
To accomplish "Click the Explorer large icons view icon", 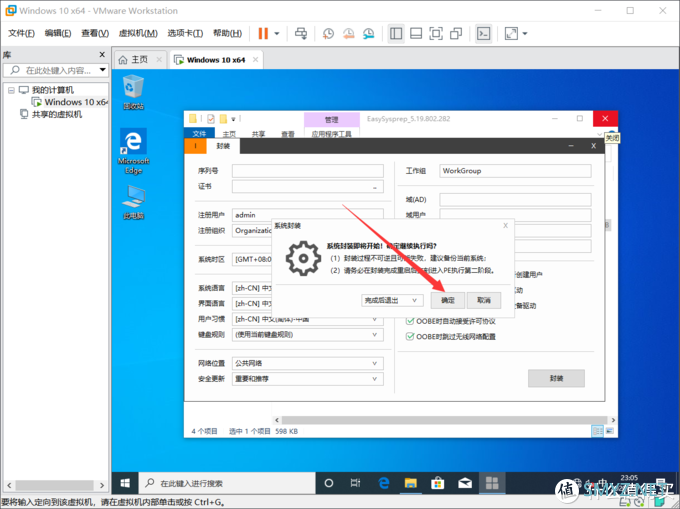I will [x=609, y=431].
